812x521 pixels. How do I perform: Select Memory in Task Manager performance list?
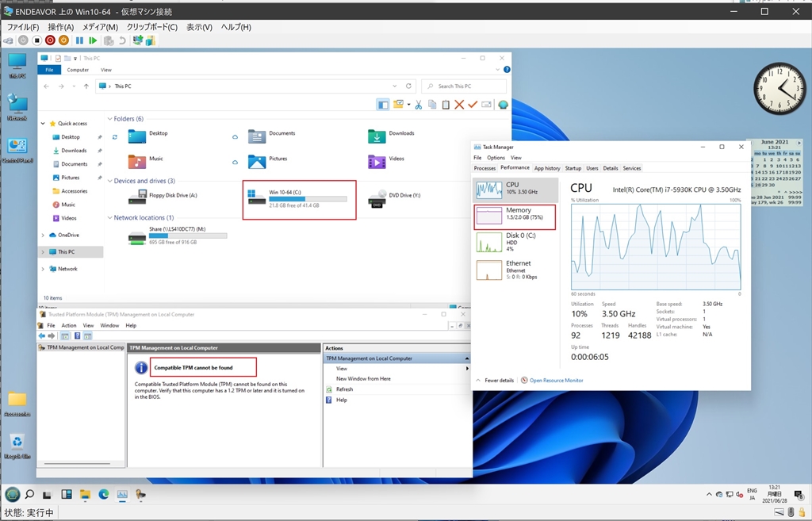coord(515,216)
